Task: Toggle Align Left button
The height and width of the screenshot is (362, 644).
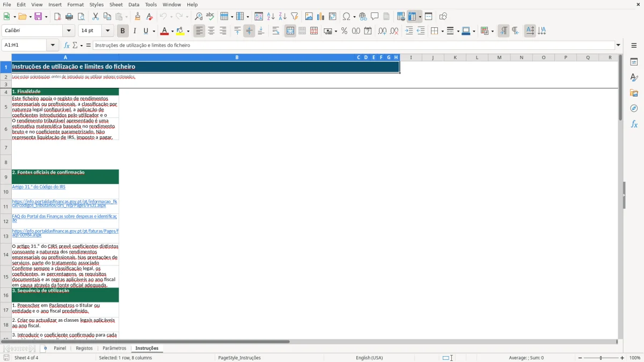Action: coord(200,31)
